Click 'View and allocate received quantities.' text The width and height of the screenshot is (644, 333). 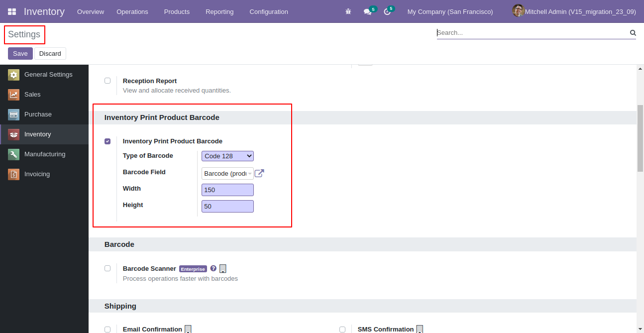coord(177,91)
